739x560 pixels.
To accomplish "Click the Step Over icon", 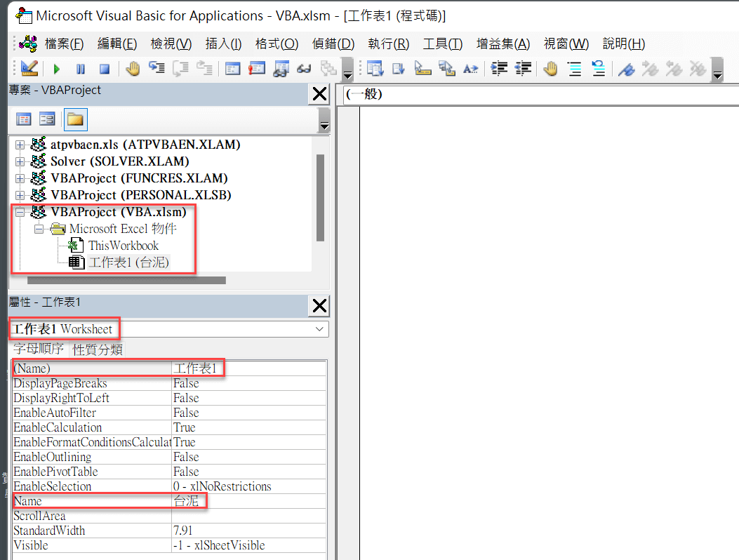I will point(180,69).
